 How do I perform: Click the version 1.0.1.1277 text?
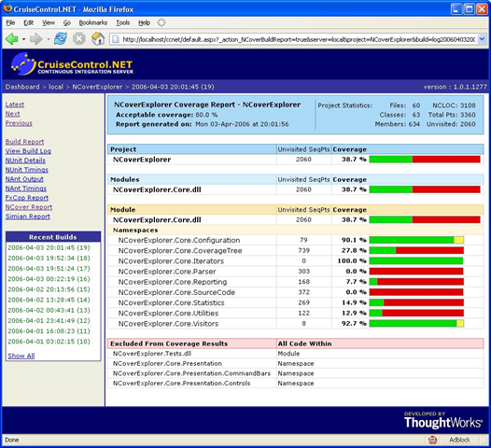(x=455, y=87)
